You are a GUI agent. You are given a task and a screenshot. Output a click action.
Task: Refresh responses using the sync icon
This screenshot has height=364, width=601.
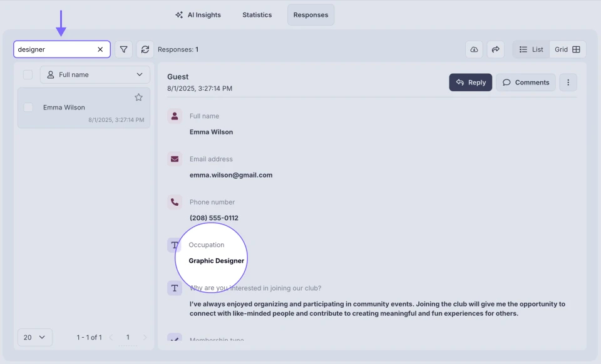pyautogui.click(x=145, y=49)
